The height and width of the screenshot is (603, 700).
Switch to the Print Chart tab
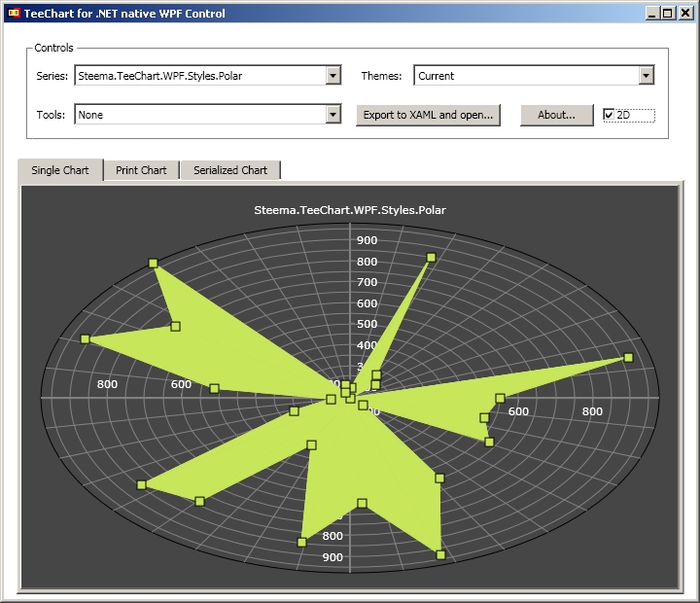141,170
